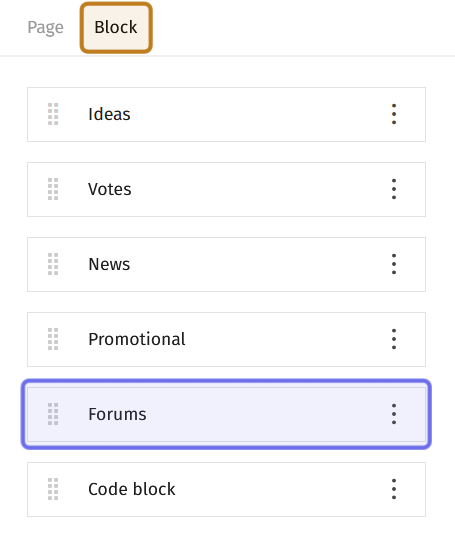Viewport: 455px width, 539px height.
Task: Select the Code block item
Action: pos(226,489)
